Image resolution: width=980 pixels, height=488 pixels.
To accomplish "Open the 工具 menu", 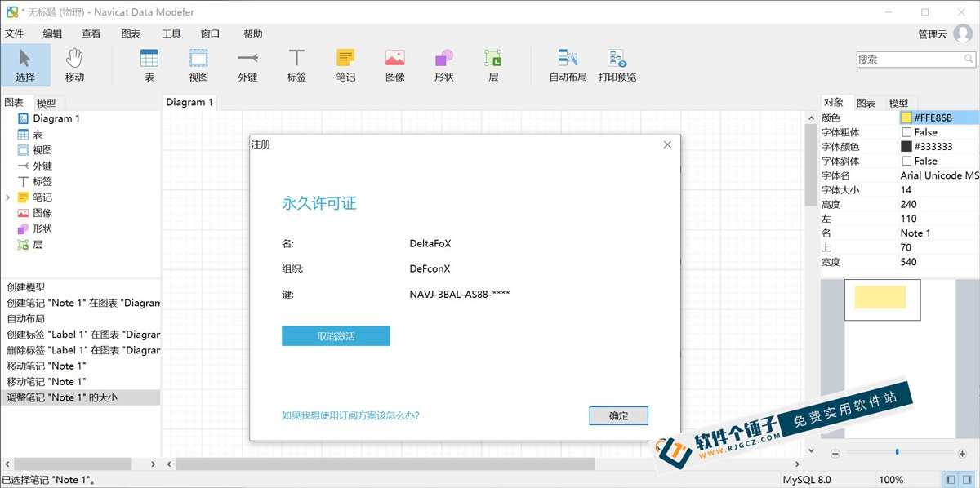I will pyautogui.click(x=171, y=33).
